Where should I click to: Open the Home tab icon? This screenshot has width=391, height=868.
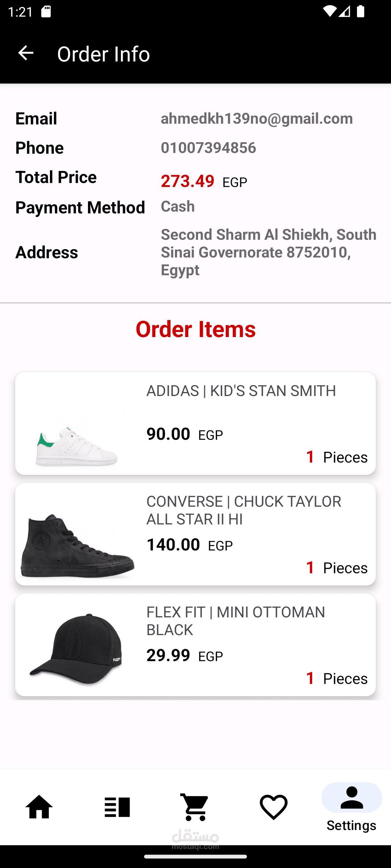coord(39,807)
